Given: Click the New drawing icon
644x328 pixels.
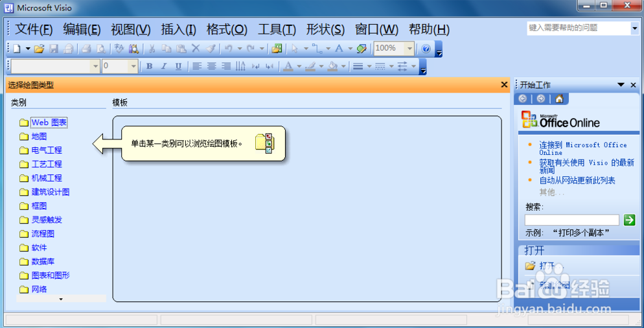Looking at the screenshot, I should pyautogui.click(x=16, y=49).
